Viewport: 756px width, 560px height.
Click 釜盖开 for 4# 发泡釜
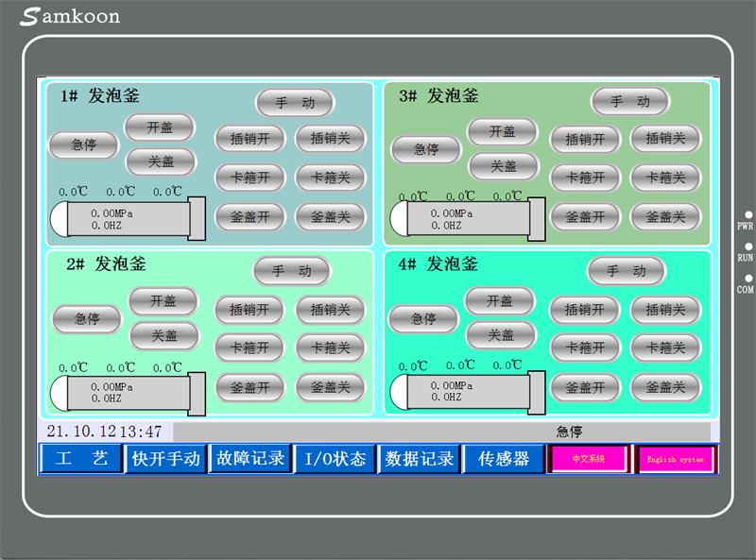click(584, 387)
